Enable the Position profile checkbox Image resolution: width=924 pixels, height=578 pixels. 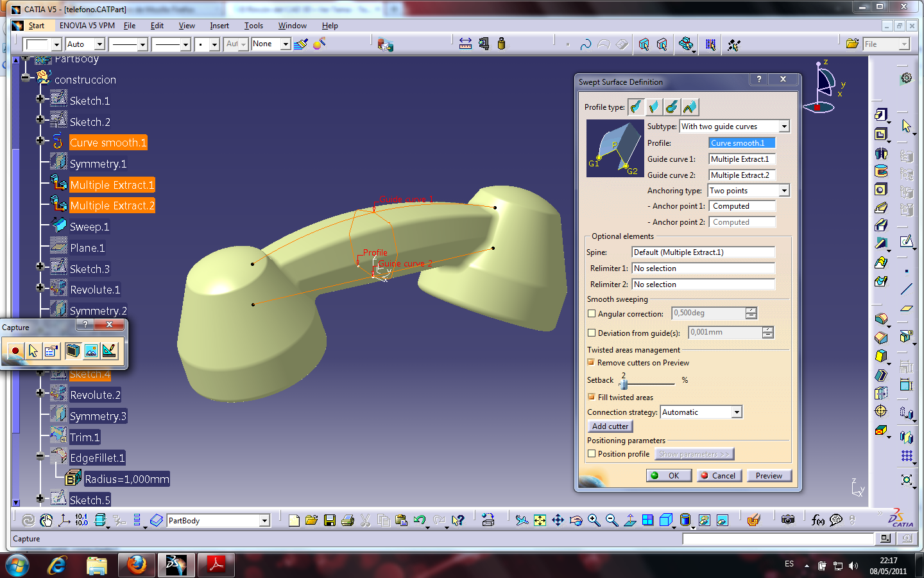click(592, 453)
